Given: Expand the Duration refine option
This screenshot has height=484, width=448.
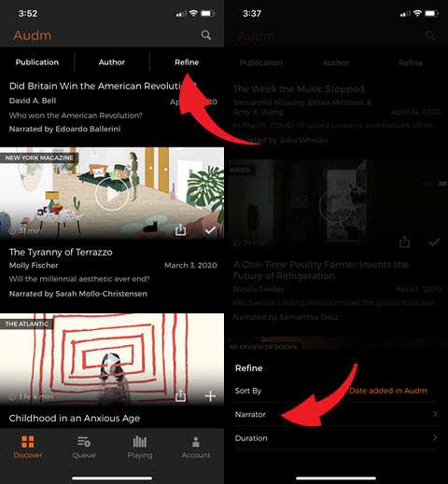Looking at the screenshot, I should (x=336, y=438).
